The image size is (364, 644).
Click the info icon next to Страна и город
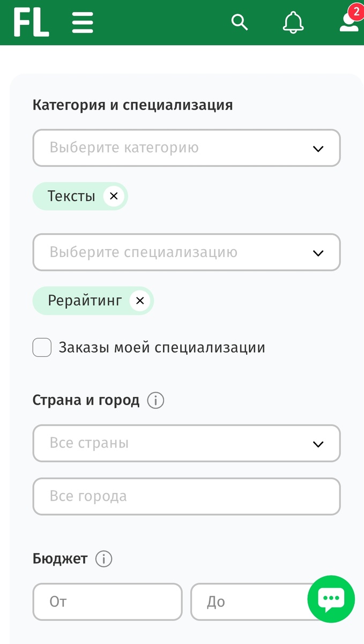pos(155,400)
